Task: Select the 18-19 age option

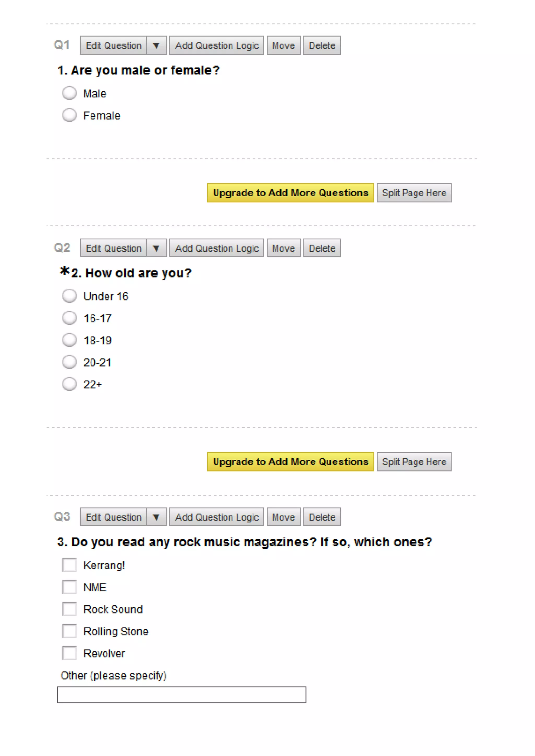Action: tap(69, 340)
